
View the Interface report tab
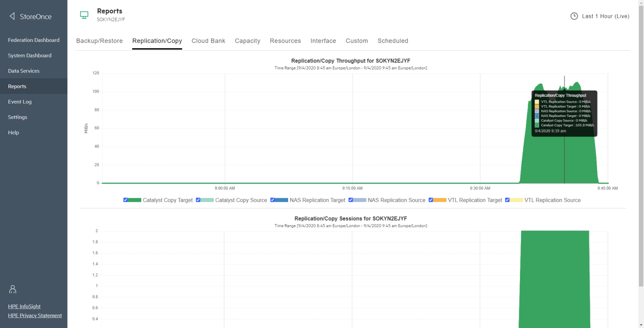(323, 41)
